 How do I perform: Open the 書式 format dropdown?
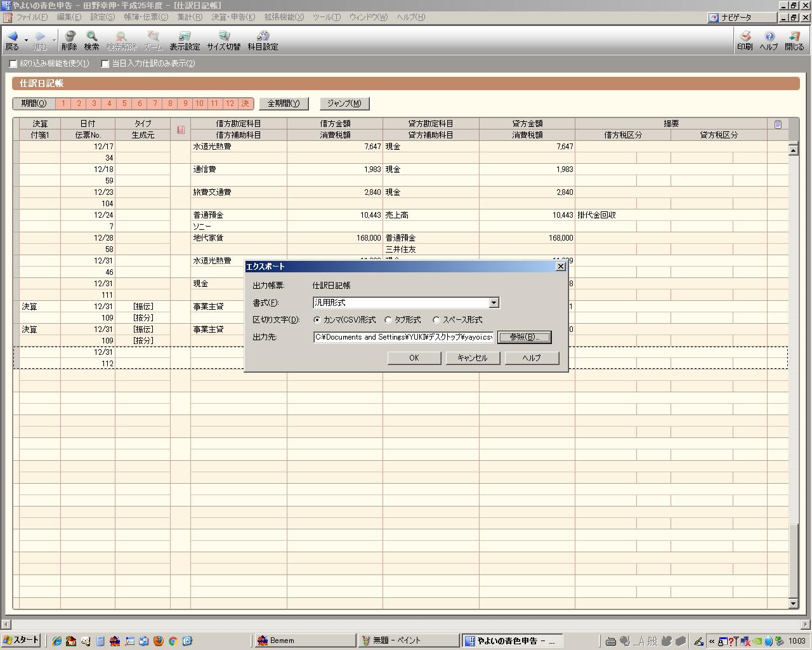click(x=494, y=303)
